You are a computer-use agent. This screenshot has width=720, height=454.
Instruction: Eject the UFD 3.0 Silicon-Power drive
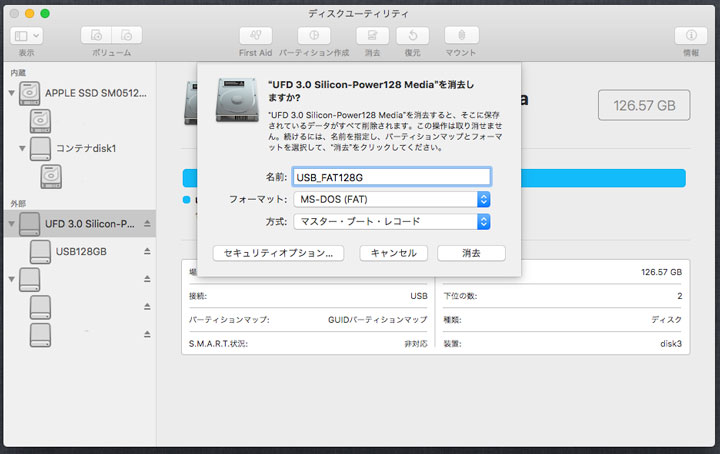(x=147, y=224)
